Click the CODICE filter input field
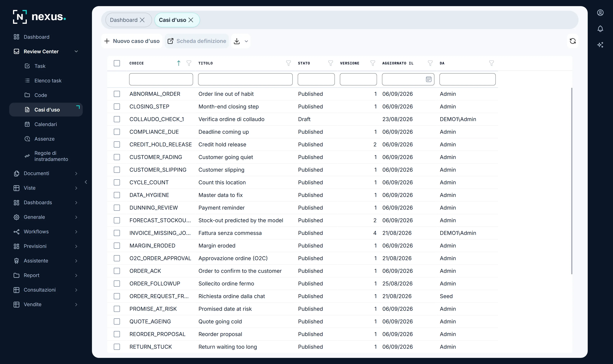The width and height of the screenshot is (613, 364). point(161,80)
